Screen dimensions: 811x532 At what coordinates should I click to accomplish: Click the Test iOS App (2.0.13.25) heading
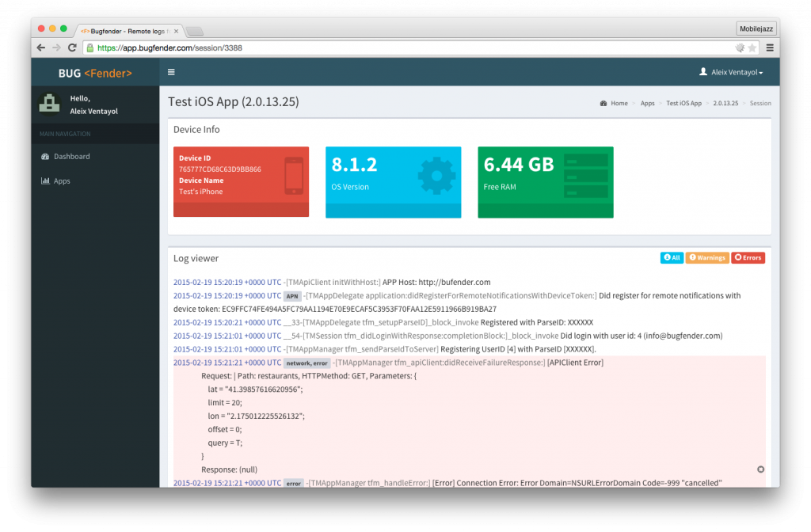(234, 102)
